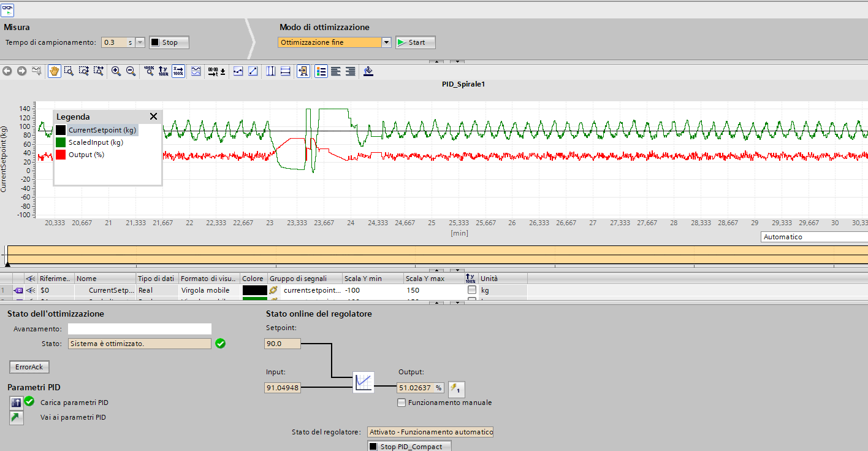Viewport: 868px width, 451px height.
Task: Click the zoom out magnifier icon
Action: (131, 71)
